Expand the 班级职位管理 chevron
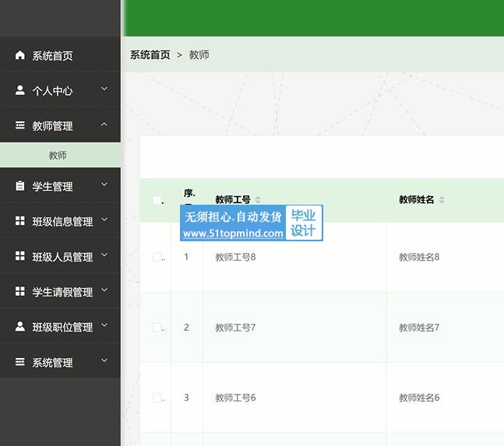This screenshot has width=504, height=446. pyautogui.click(x=104, y=325)
